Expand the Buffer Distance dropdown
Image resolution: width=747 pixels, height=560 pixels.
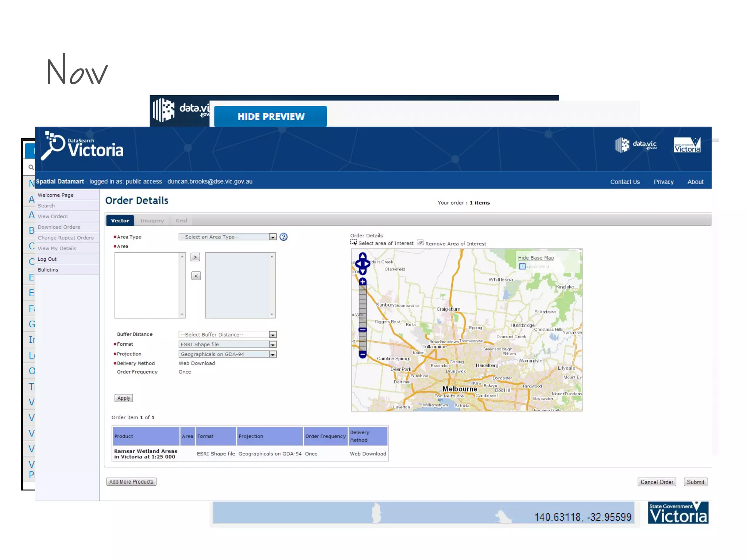pos(272,335)
